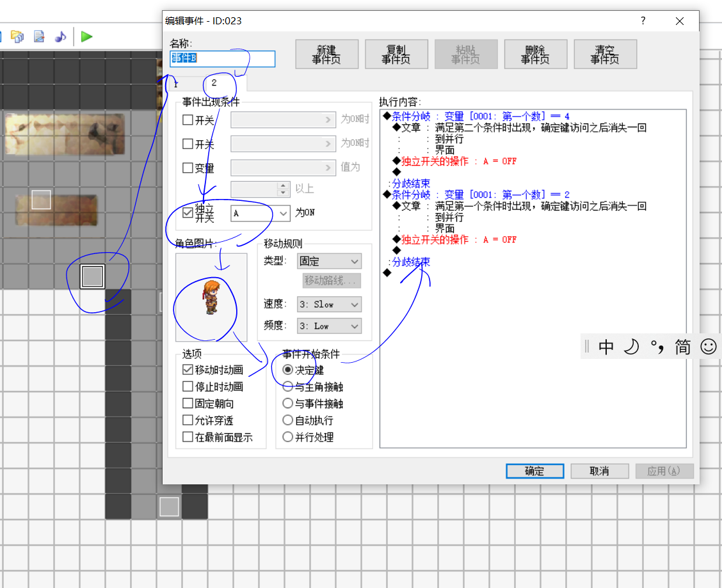Viewport: 722px width, 588px height.
Task: Cancel with the 取消 button
Action: click(600, 471)
